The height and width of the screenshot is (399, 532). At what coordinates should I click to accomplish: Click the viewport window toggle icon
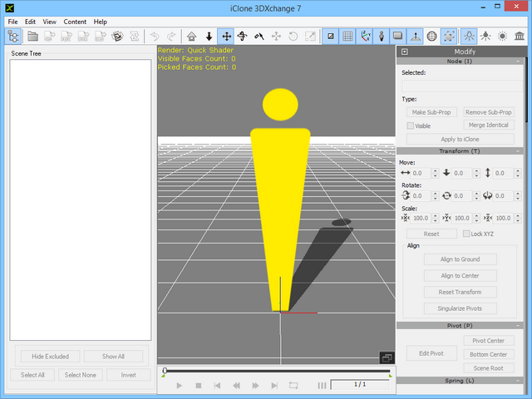[x=387, y=357]
